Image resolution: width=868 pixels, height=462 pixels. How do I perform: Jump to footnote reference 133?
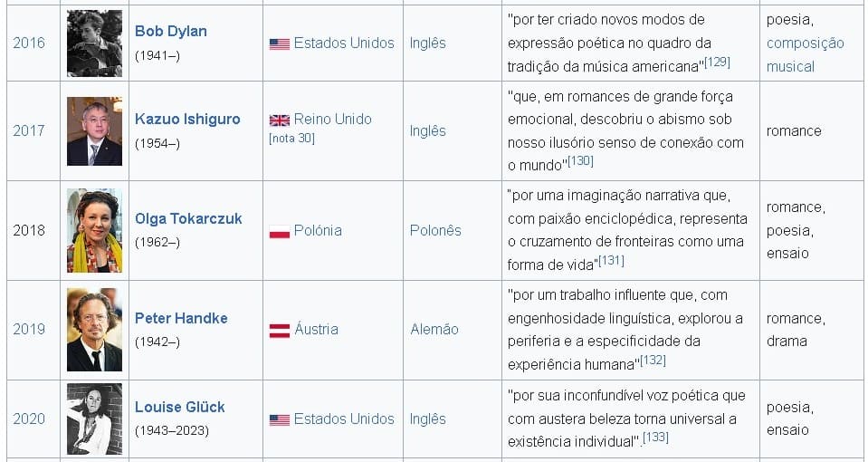[x=654, y=437]
